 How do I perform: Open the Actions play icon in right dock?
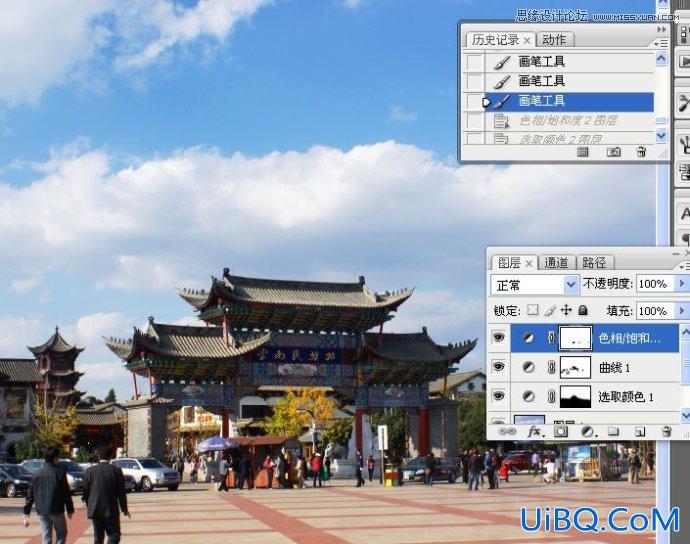coord(684,61)
